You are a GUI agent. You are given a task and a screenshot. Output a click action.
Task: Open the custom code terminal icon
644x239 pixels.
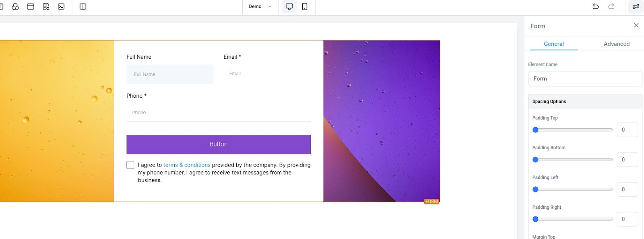click(x=61, y=6)
